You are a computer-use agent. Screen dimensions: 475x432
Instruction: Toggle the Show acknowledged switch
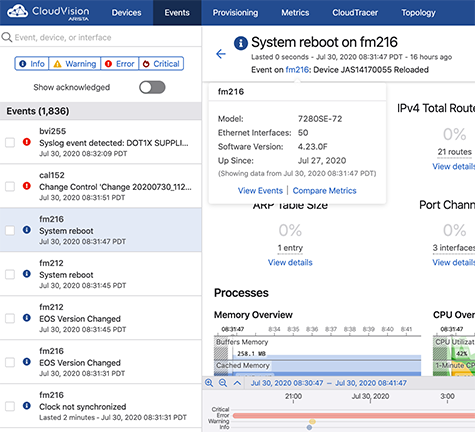(x=152, y=87)
